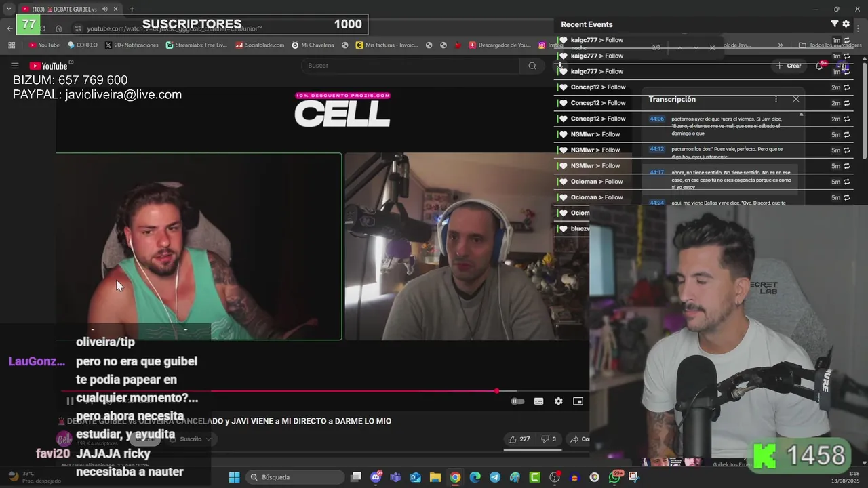Open Todos los marcadores folder
This screenshot has height=488, width=868.
[830, 45]
